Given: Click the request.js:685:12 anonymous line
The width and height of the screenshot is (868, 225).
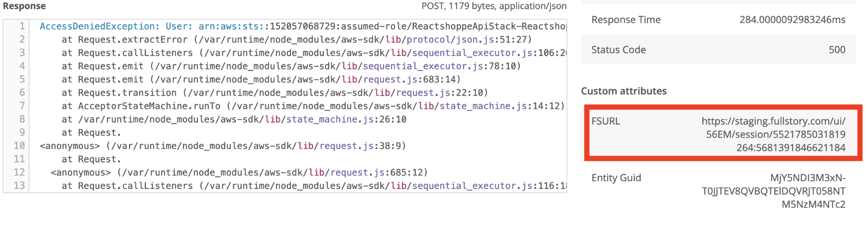Looking at the screenshot, I should (239, 172).
